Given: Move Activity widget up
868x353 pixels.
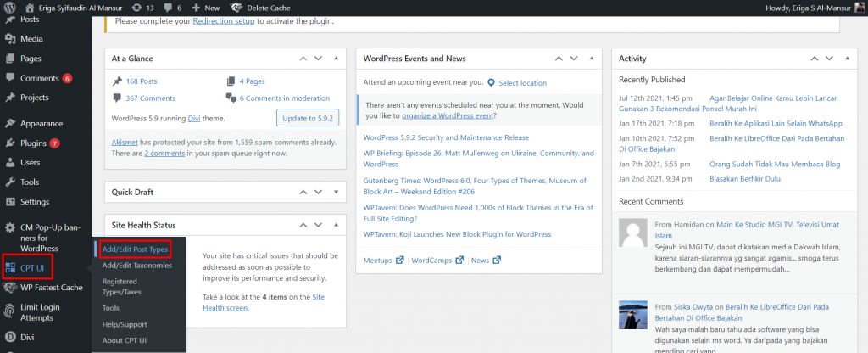Looking at the screenshot, I should click(x=815, y=59).
